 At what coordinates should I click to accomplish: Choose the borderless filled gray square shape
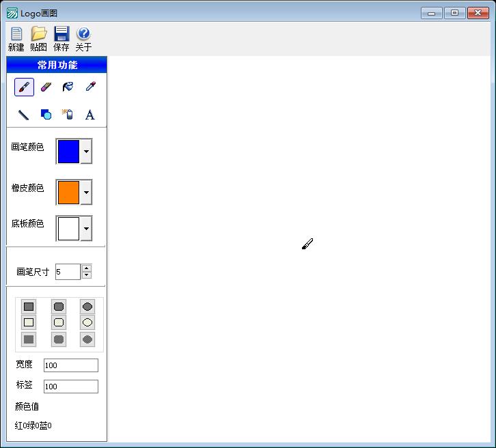tap(29, 339)
